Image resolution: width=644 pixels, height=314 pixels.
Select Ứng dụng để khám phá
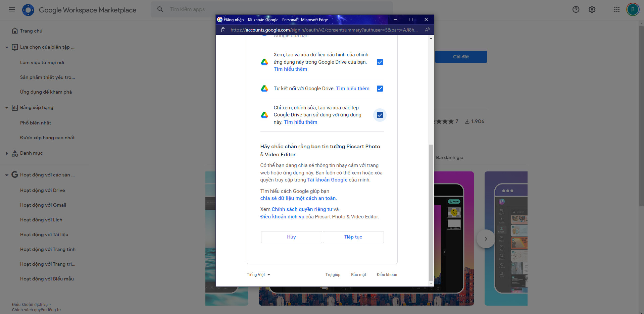tap(46, 92)
